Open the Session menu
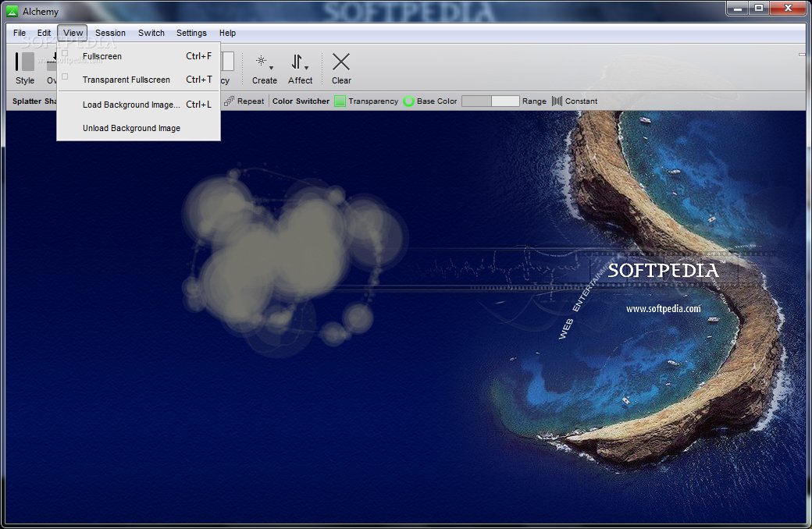812x529 pixels. point(110,33)
